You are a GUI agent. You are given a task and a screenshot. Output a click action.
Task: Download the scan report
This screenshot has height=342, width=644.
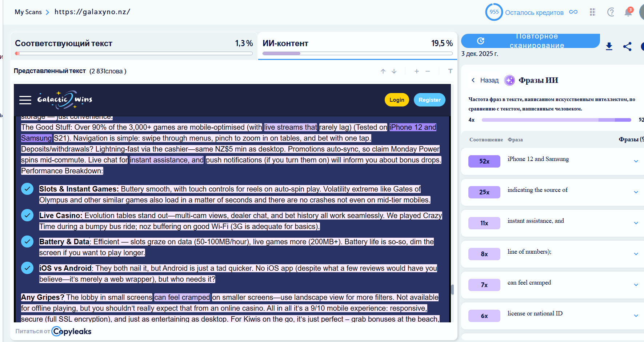point(609,46)
